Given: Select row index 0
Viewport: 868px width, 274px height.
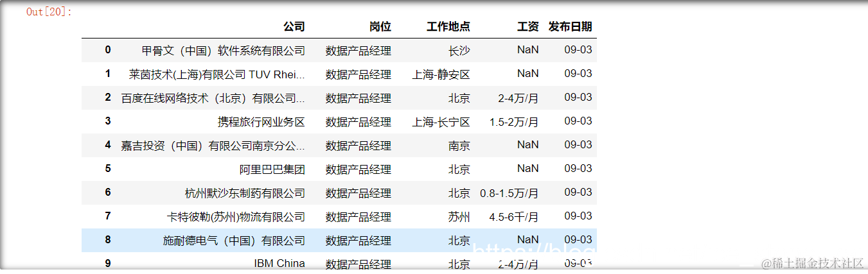Looking at the screenshot, I should tap(108, 50).
